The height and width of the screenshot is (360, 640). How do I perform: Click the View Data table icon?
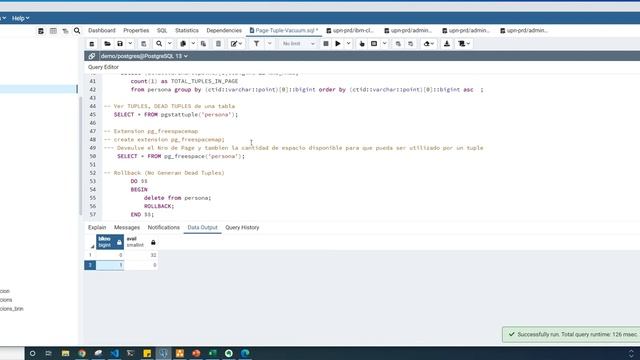pyautogui.click(x=53, y=31)
